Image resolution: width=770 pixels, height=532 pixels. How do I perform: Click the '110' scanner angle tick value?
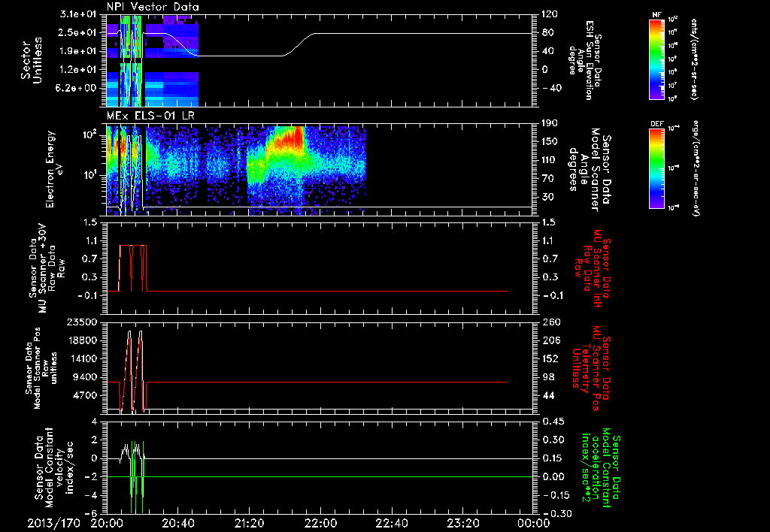pos(550,160)
